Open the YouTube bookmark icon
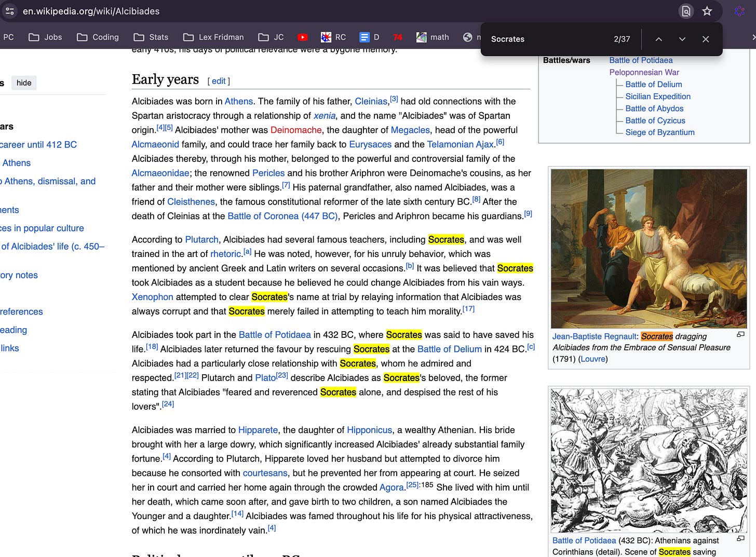 [x=303, y=37]
